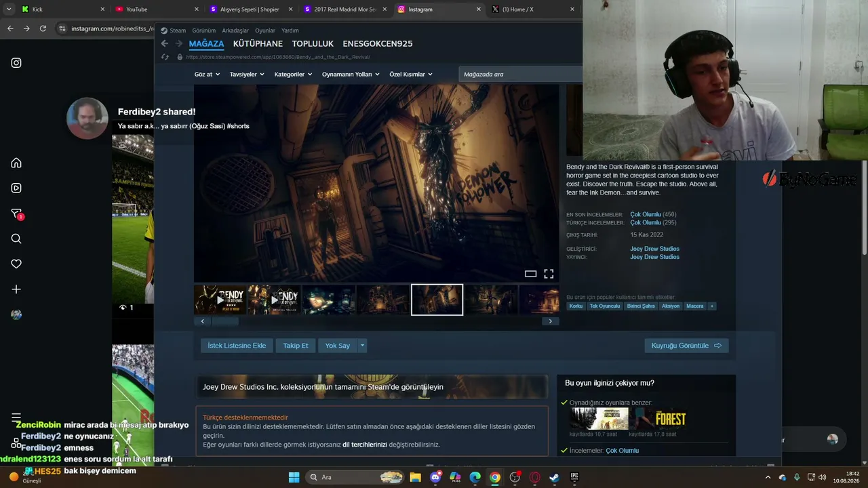The width and height of the screenshot is (868, 488).
Task: Open Joey Drew Studios developer link
Action: (x=654, y=249)
